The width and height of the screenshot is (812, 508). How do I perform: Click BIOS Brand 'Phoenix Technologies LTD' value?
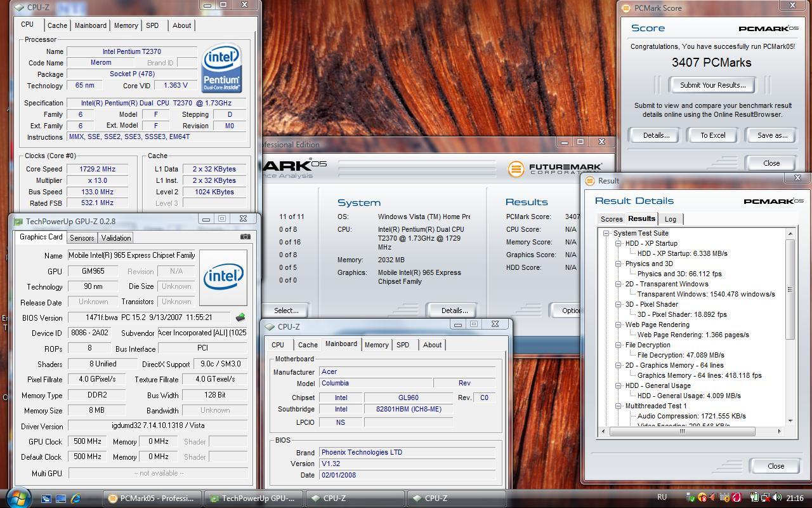click(407, 453)
